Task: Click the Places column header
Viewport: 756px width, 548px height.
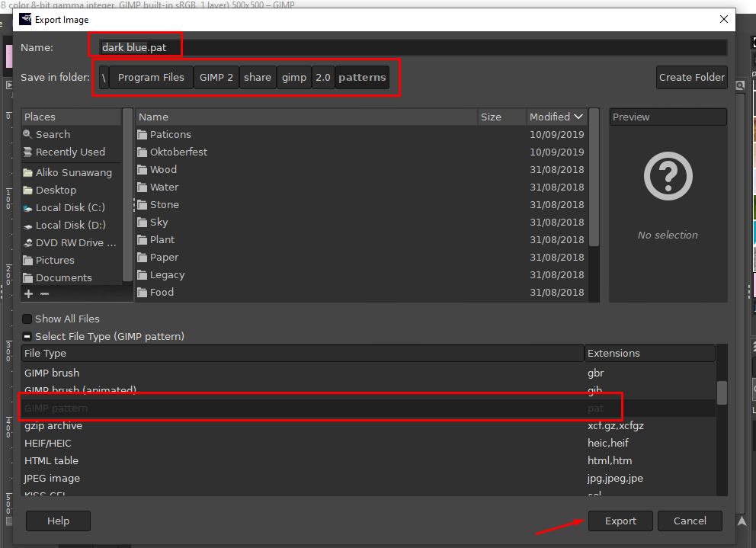Action: click(72, 117)
